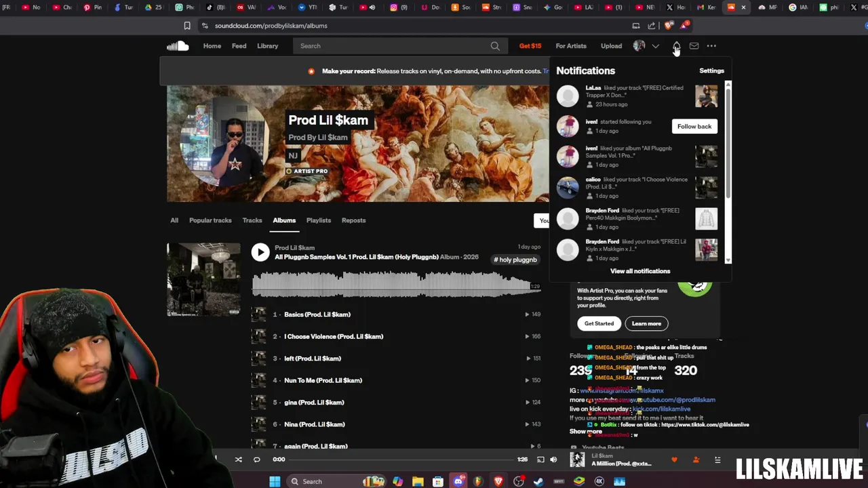Click the cast to device icon in player
The image size is (868, 488).
click(540, 460)
